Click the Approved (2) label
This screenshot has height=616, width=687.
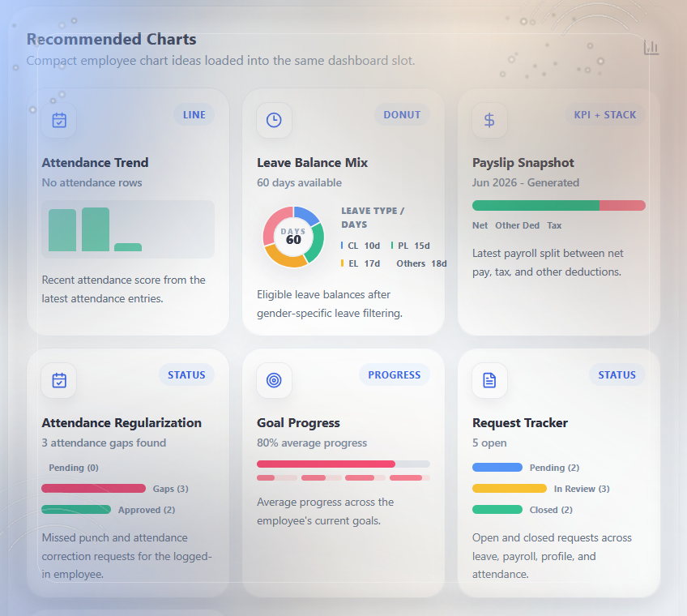147,510
